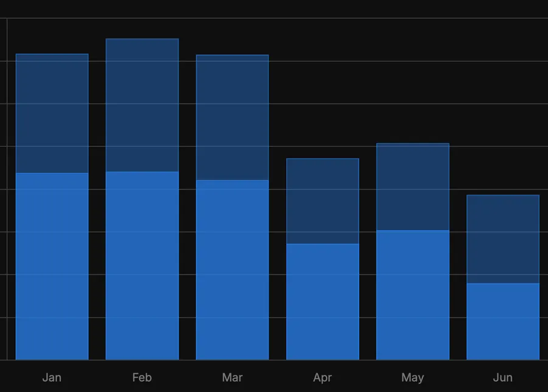Click the May axis label
Screen dimensions: 548x392
pyautogui.click(x=412, y=377)
